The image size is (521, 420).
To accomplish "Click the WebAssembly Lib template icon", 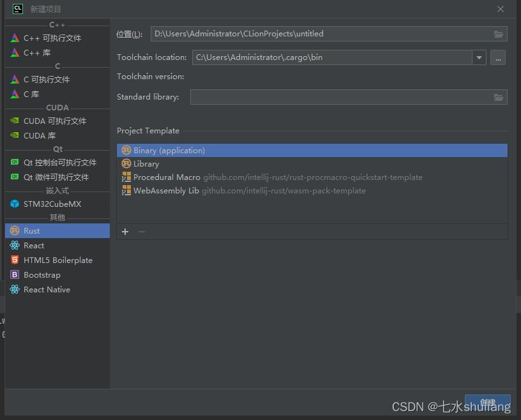I will [x=126, y=190].
